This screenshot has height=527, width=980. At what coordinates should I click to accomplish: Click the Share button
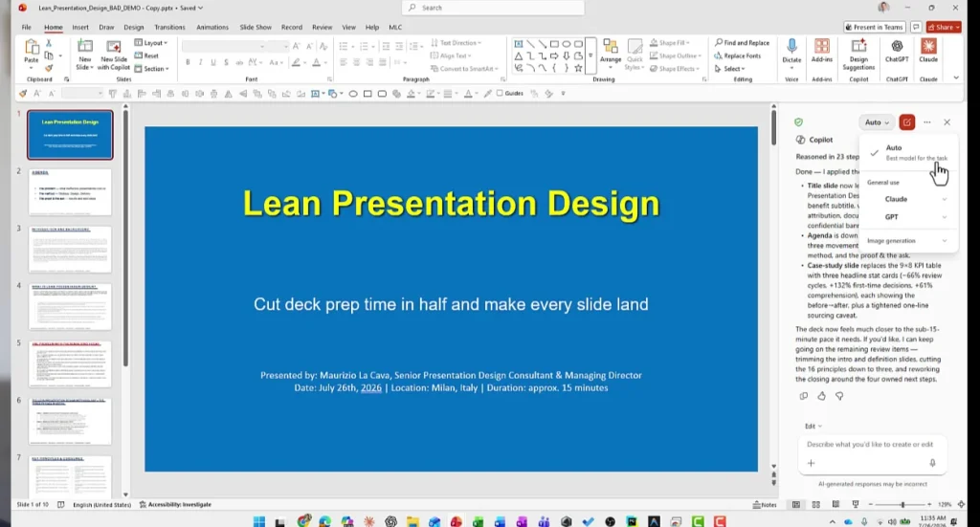[944, 27]
